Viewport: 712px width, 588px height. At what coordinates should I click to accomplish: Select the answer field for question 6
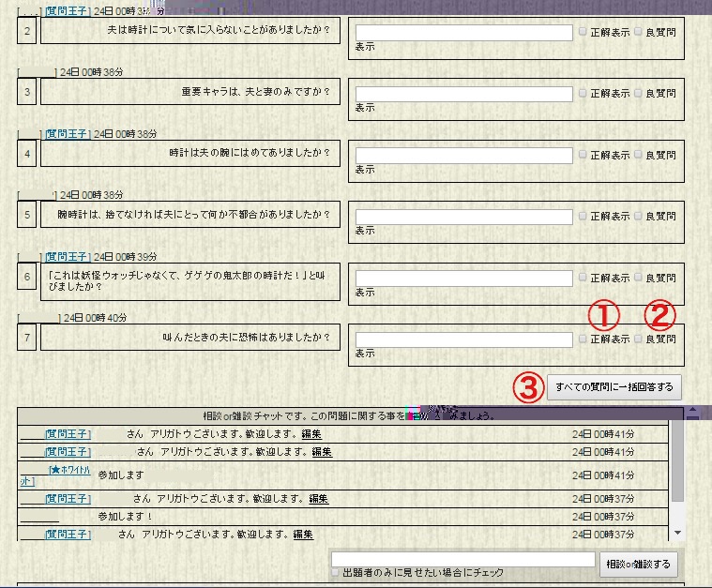tap(463, 278)
